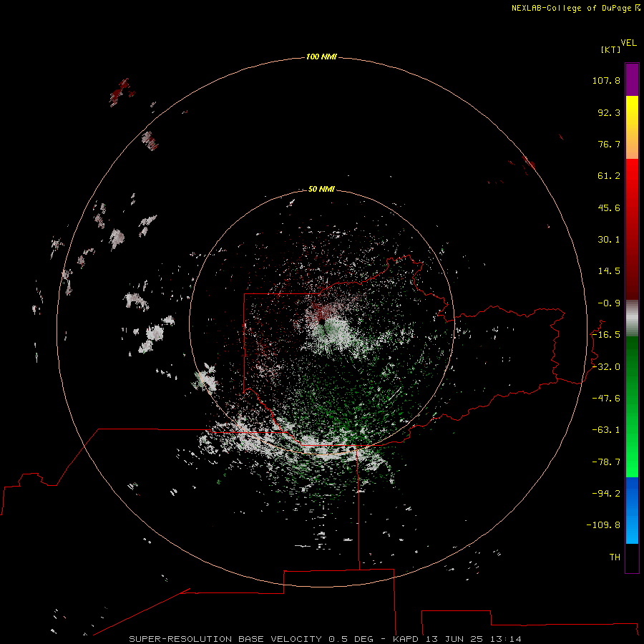
Task: Click the -63.1 velocity scale value
Action: pos(606,430)
